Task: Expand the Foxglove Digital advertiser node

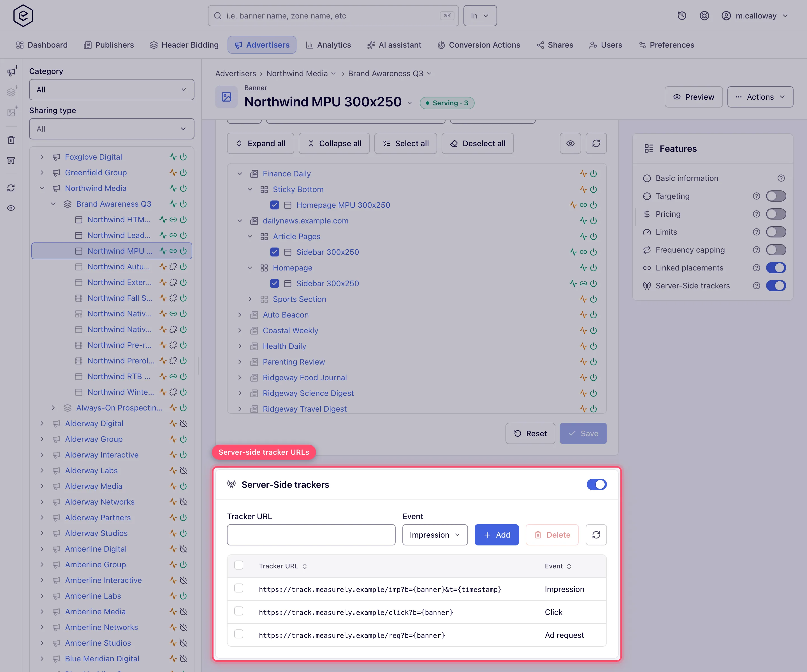Action: [42, 157]
